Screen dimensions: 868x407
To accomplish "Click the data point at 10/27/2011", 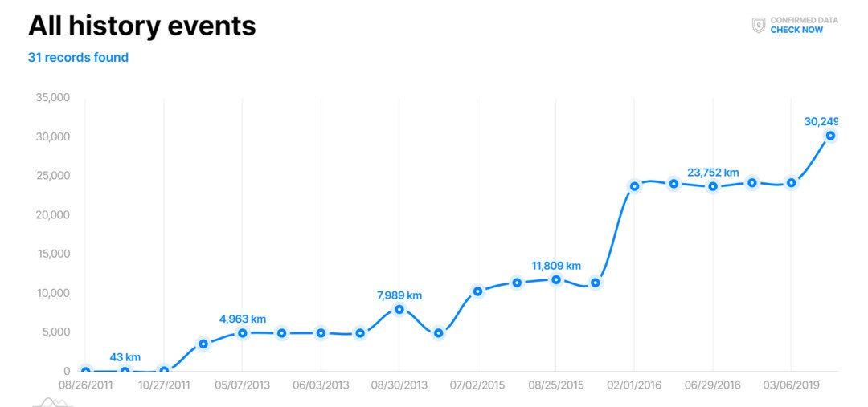I will (x=164, y=371).
